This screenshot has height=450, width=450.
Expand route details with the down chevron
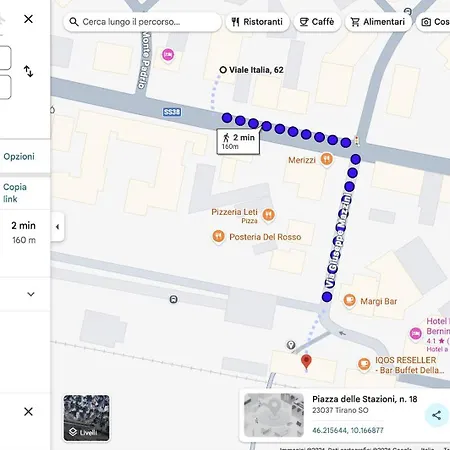tap(31, 294)
